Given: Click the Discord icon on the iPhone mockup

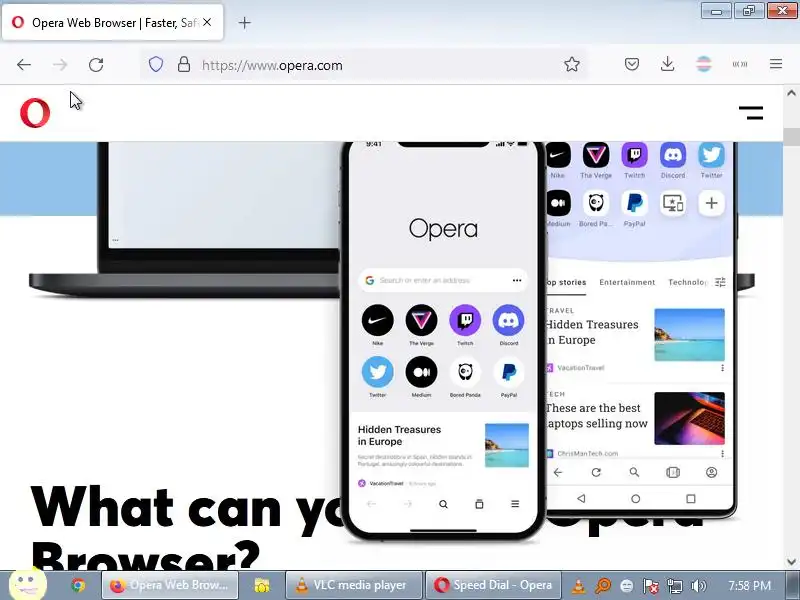Looking at the screenshot, I should [509, 320].
